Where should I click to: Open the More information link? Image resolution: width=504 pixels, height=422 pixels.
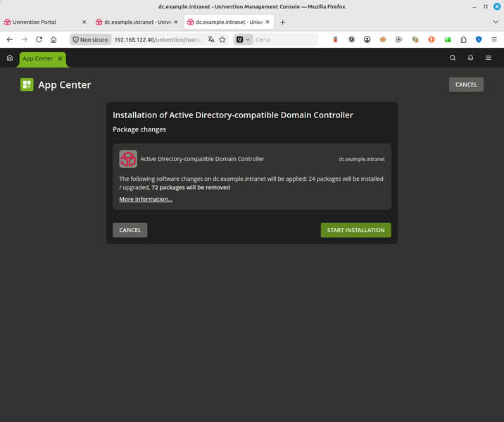146,199
